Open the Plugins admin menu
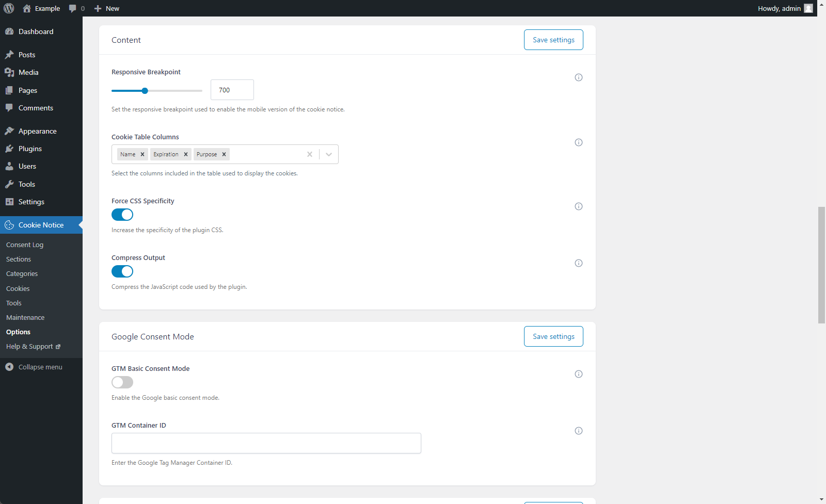 click(30, 149)
